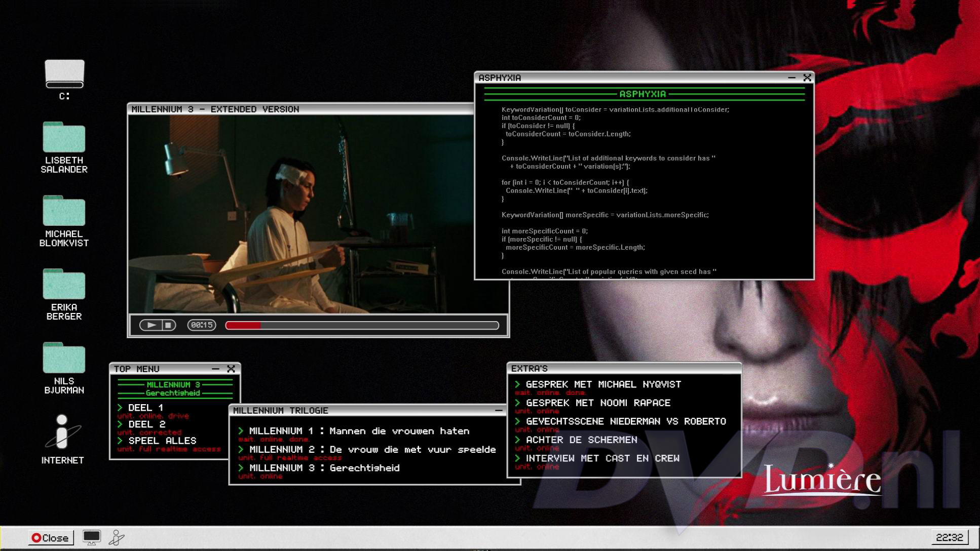
Task: Click the Millennium 3 Extended Version title bar
Action: click(x=300, y=109)
